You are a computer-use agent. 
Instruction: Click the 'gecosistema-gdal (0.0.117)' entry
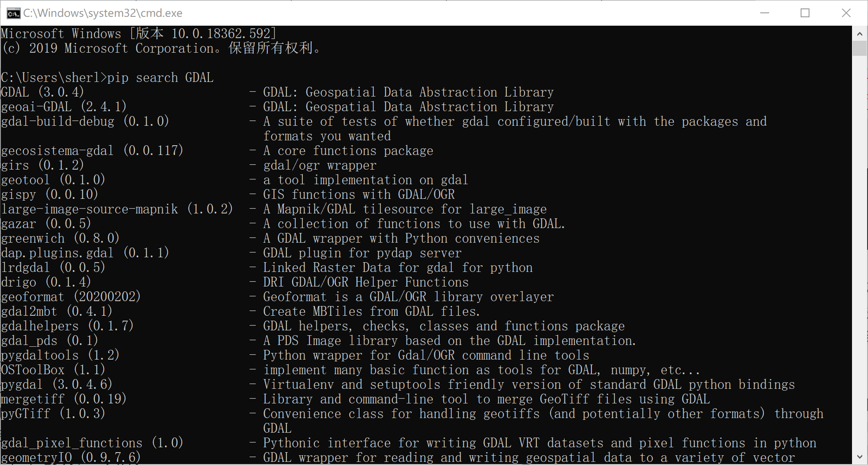(x=92, y=151)
